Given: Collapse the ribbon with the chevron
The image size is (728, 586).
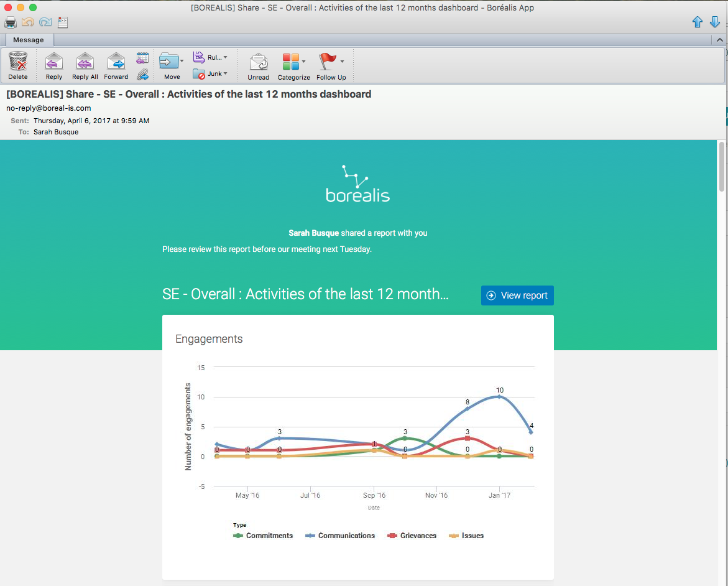Looking at the screenshot, I should [720, 40].
